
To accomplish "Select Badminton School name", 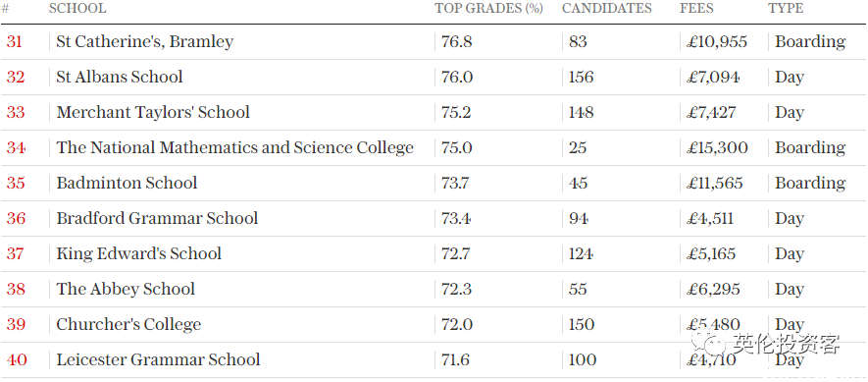I will 127,183.
